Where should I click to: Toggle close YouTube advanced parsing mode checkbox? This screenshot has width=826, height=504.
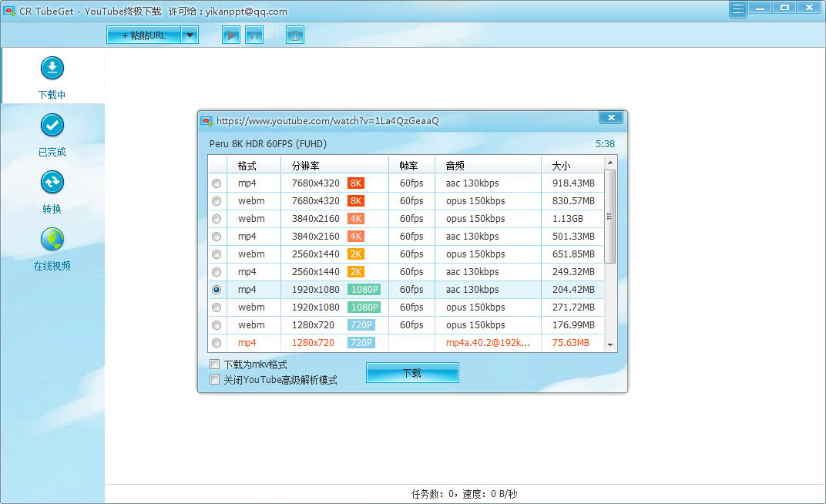pyautogui.click(x=214, y=380)
